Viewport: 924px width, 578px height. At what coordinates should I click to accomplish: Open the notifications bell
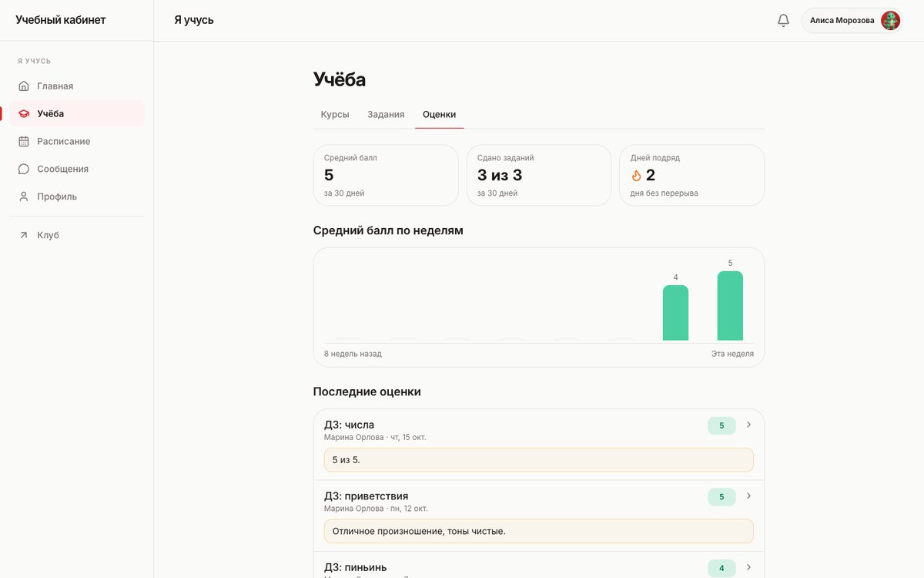pos(783,21)
